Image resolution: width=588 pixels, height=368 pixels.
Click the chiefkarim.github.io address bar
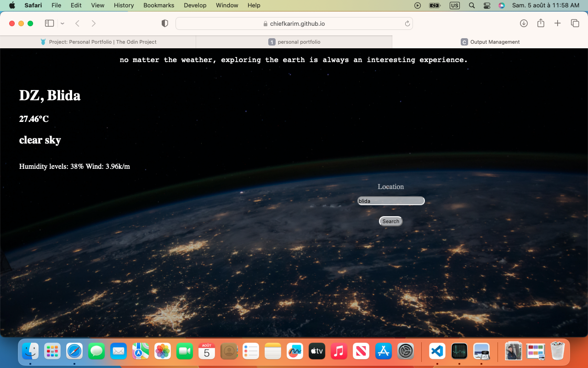[294, 23]
